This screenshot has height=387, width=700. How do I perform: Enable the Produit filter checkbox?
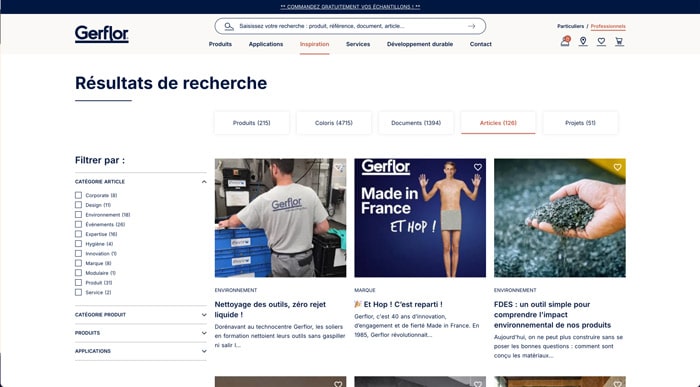click(79, 283)
